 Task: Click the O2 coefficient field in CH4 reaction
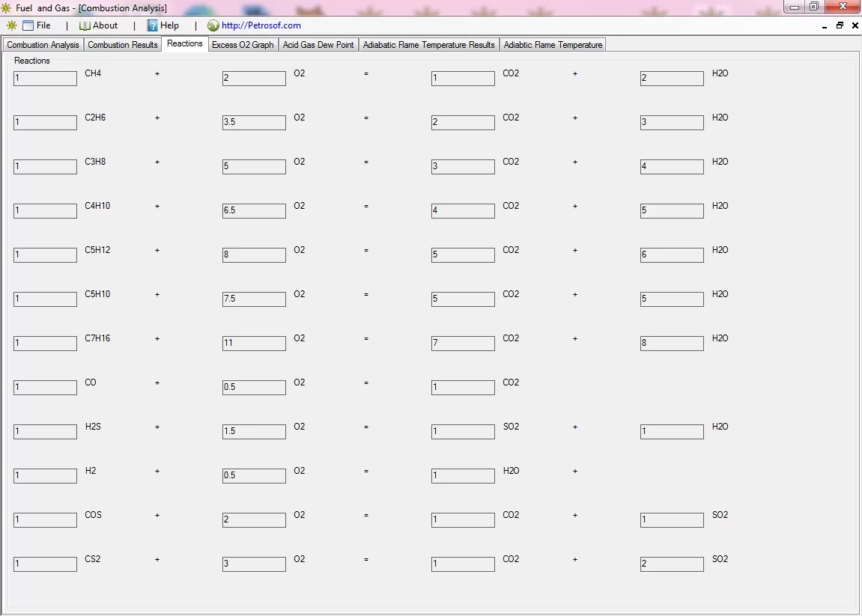tap(254, 78)
